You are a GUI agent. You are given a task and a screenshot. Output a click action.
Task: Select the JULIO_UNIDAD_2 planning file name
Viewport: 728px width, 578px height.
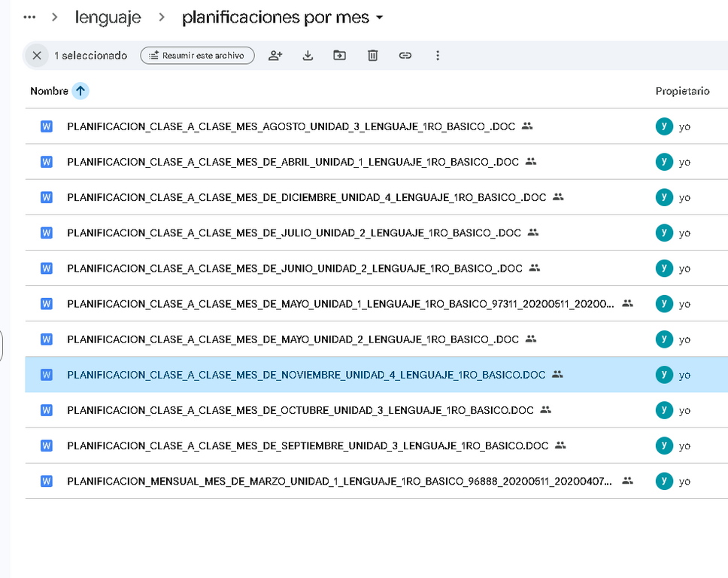[294, 233]
